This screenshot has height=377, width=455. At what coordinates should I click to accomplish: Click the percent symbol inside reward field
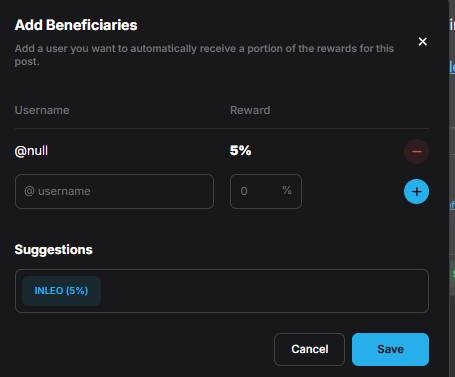pos(287,190)
